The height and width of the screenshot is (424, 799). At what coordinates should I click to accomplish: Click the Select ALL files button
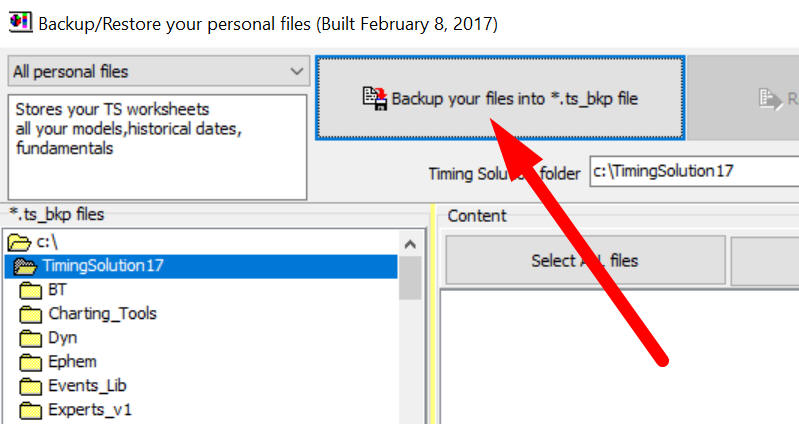[584, 261]
